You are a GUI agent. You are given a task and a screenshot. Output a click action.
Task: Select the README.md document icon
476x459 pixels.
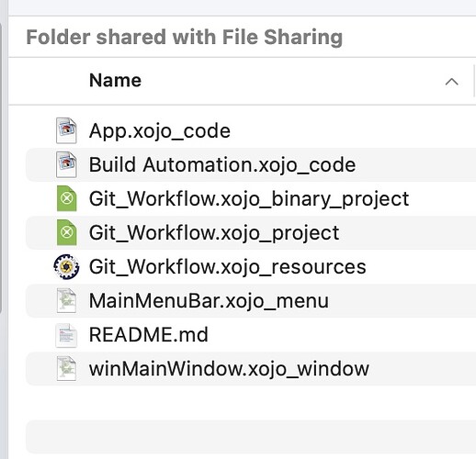pos(66,335)
